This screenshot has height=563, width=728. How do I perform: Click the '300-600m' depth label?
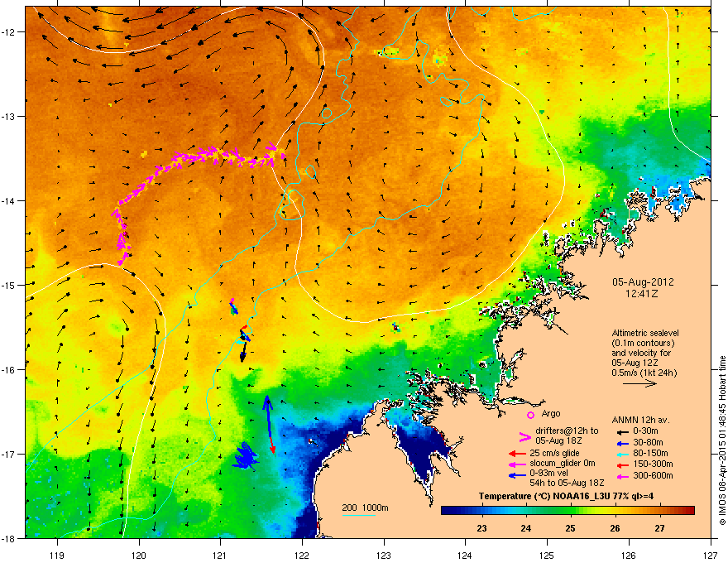653,475
